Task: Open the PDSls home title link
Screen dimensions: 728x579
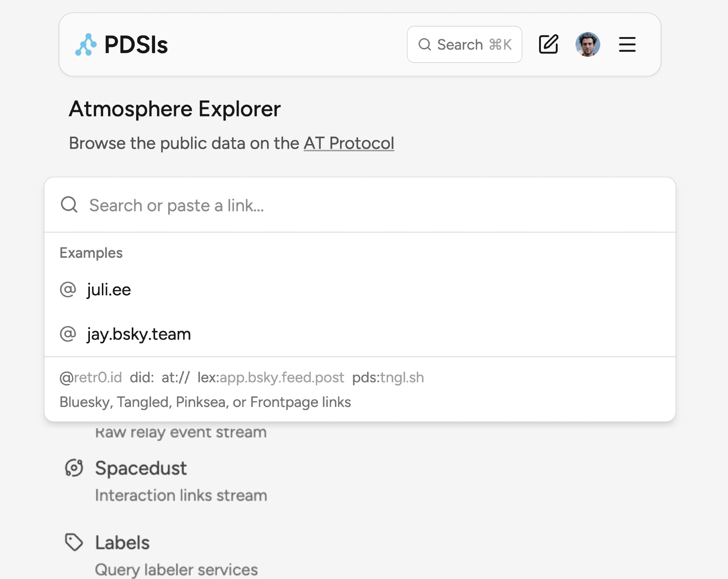Action: point(136,45)
